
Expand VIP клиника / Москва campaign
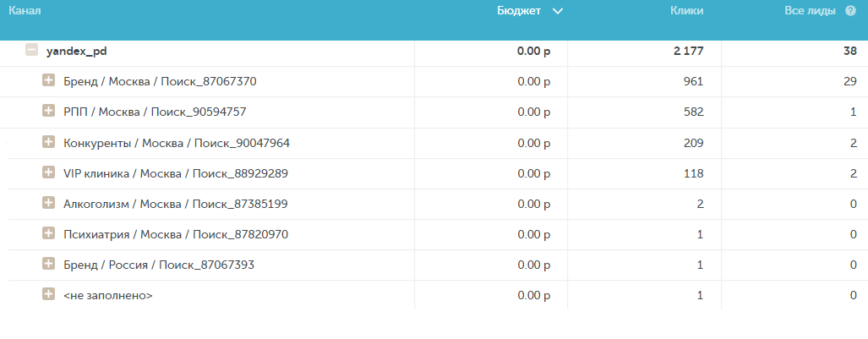click(x=49, y=172)
